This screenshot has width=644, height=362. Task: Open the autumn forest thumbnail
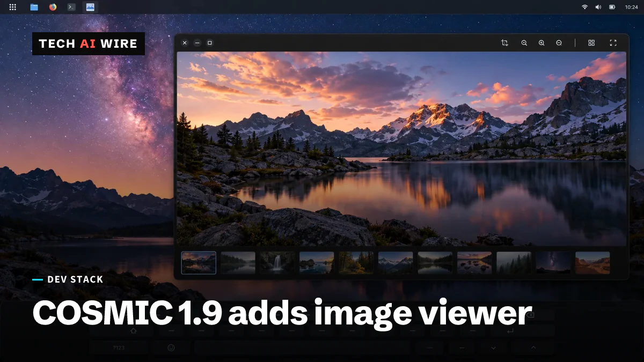pyautogui.click(x=356, y=263)
